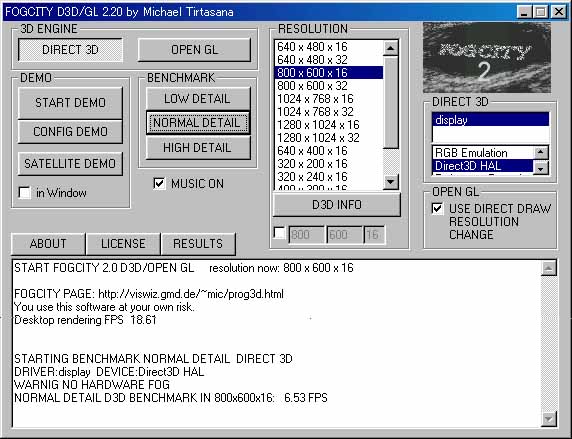Viewport: 572px width, 439px height.
Task: Close the FOGCITY window
Action: pyautogui.click(x=559, y=12)
